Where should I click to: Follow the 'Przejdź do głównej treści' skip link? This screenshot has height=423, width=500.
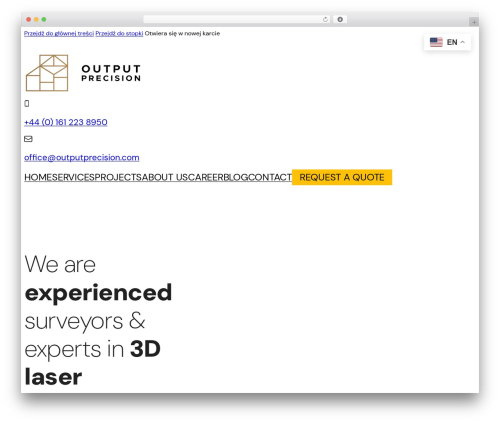pos(59,33)
